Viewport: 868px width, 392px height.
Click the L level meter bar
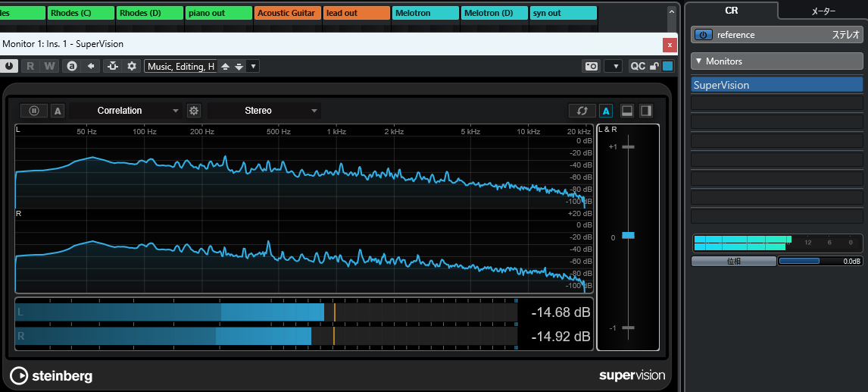(266, 312)
